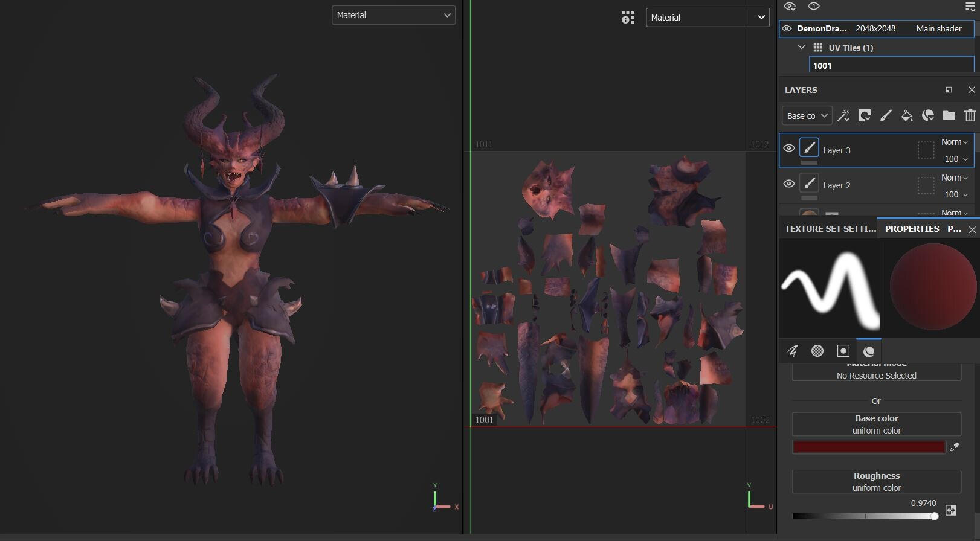Click the smart material icon in Layers

point(928,115)
